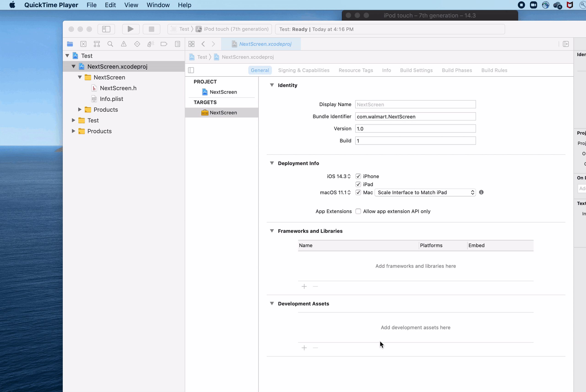
Task: Open the Info tab
Action: coord(386,70)
